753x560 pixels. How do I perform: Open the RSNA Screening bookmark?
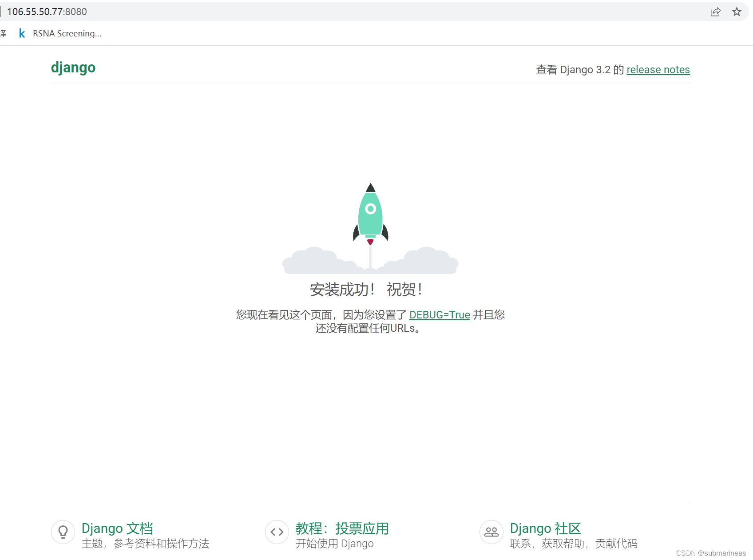[60, 33]
